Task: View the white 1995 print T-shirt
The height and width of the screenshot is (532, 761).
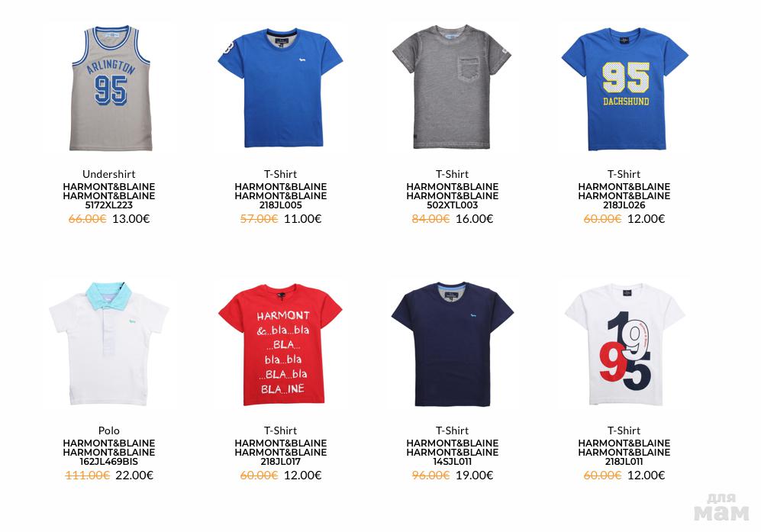Action: pyautogui.click(x=624, y=344)
